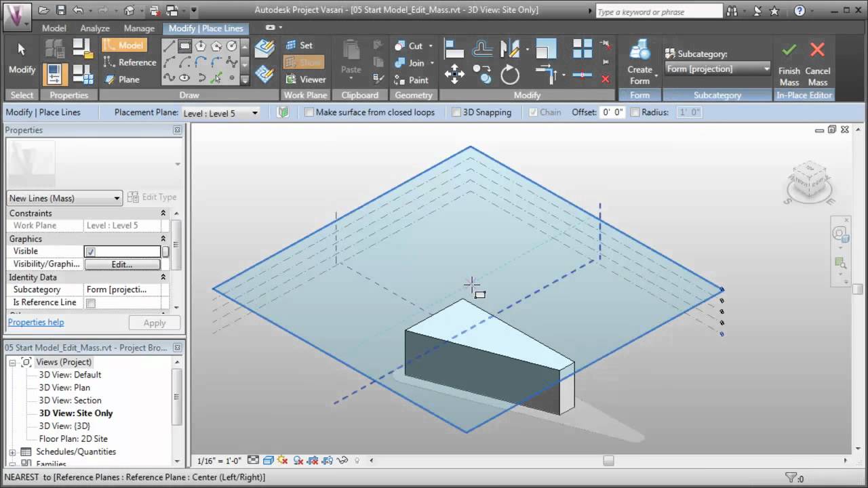The image size is (868, 488).
Task: Open Properties help link
Action: tap(35, 322)
